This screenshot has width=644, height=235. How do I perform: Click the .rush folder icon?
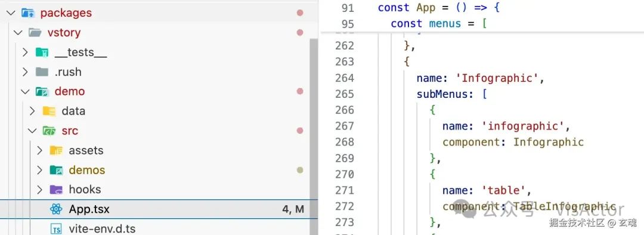42,72
